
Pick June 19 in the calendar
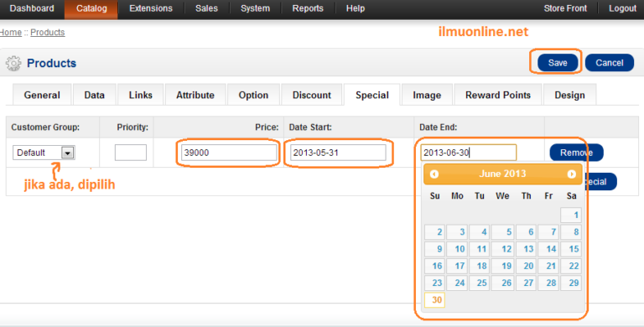click(503, 266)
